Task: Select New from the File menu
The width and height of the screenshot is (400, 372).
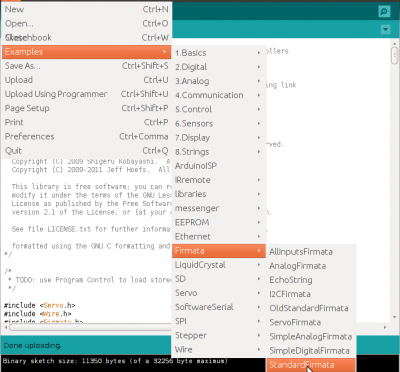Action: coord(87,9)
